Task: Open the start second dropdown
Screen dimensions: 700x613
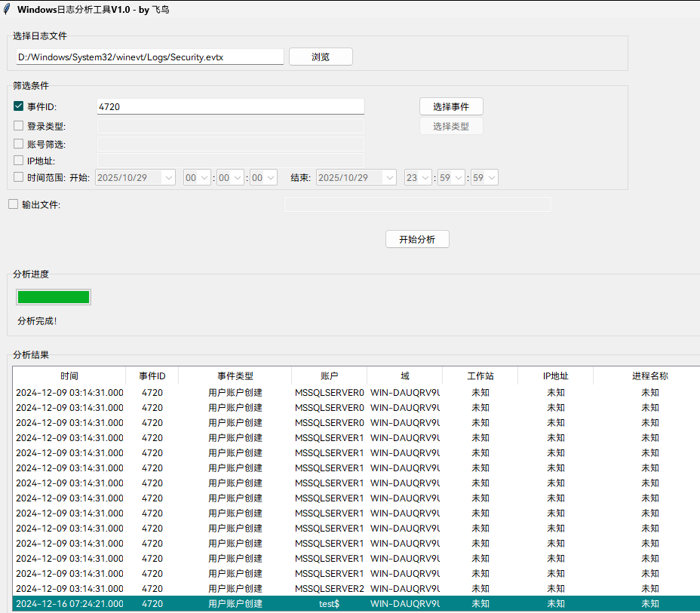Action: pyautogui.click(x=271, y=177)
